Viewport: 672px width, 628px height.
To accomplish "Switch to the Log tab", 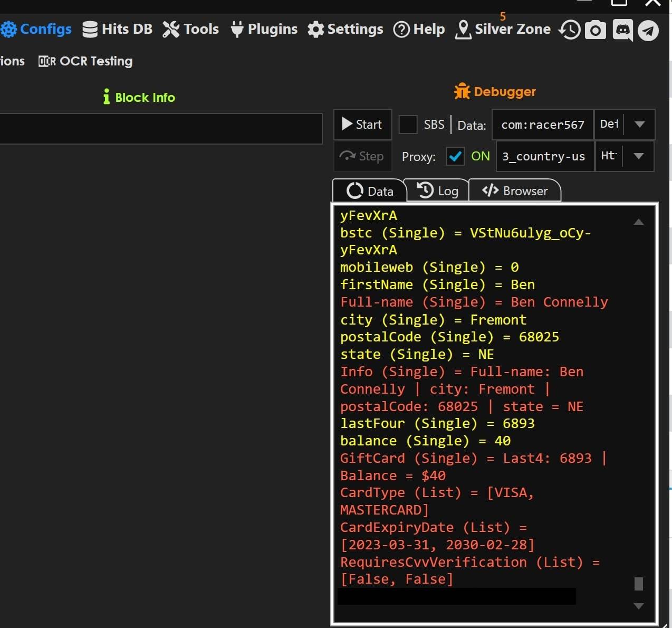I will 437,191.
